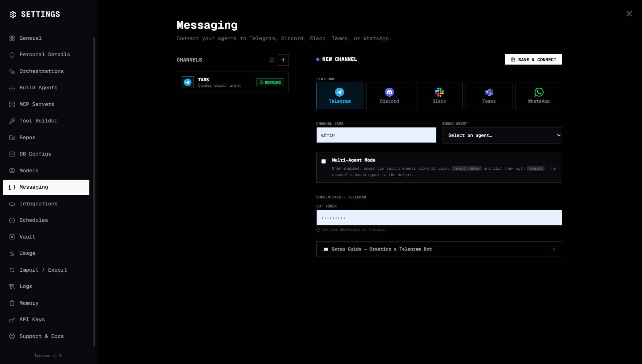
Task: Click the sidebar vertical scrollbar
Action: click(x=94, y=191)
